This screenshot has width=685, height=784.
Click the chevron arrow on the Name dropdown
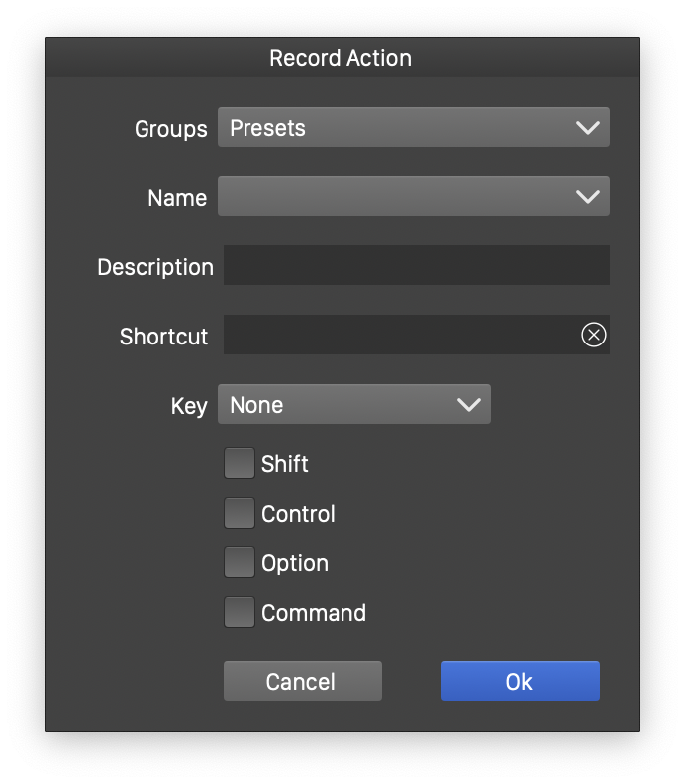point(587,197)
